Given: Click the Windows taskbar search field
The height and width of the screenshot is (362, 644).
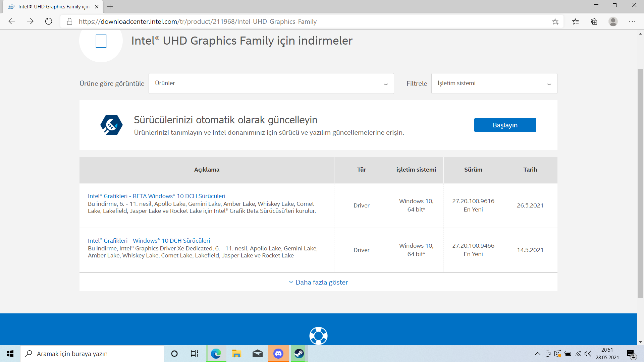Looking at the screenshot, I should pos(92,354).
